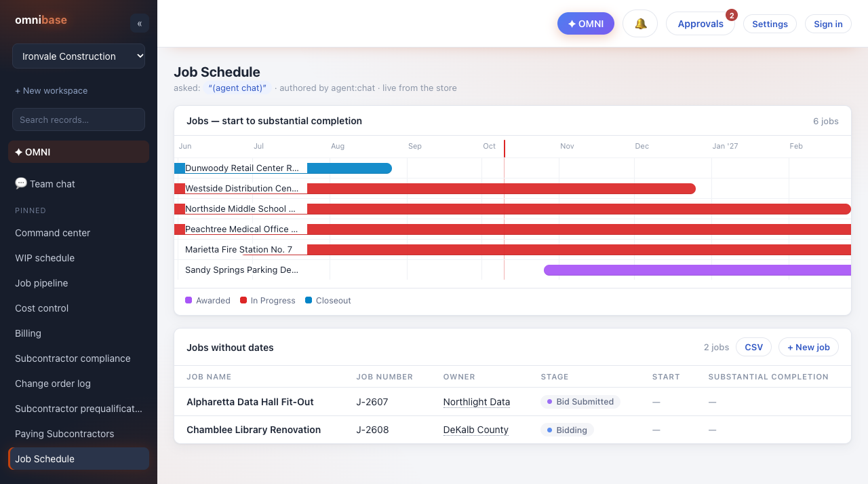868x484 pixels.
Task: Export jobs with the CSV button
Action: click(x=753, y=347)
